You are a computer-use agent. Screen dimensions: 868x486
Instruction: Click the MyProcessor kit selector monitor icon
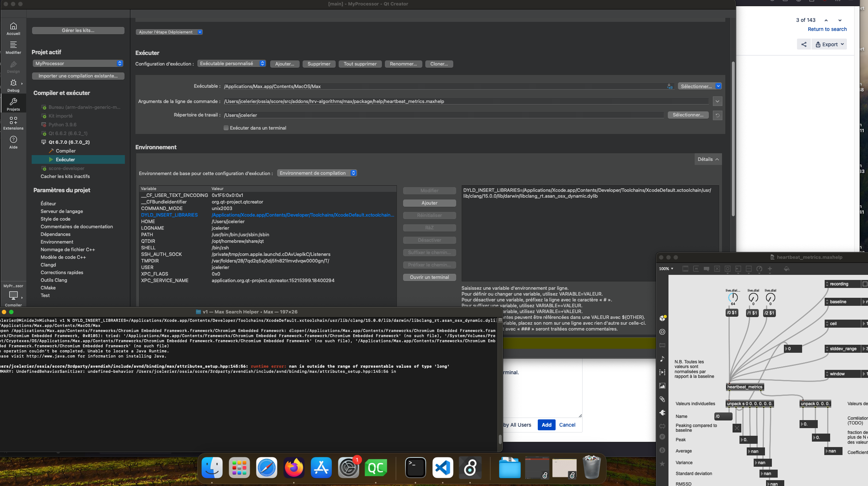point(13,295)
